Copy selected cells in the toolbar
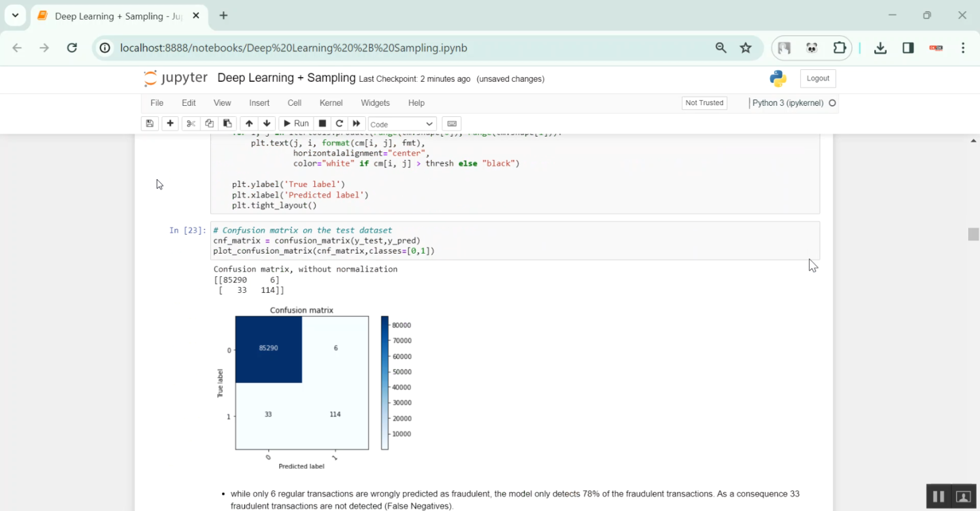Image resolution: width=980 pixels, height=511 pixels. 209,124
